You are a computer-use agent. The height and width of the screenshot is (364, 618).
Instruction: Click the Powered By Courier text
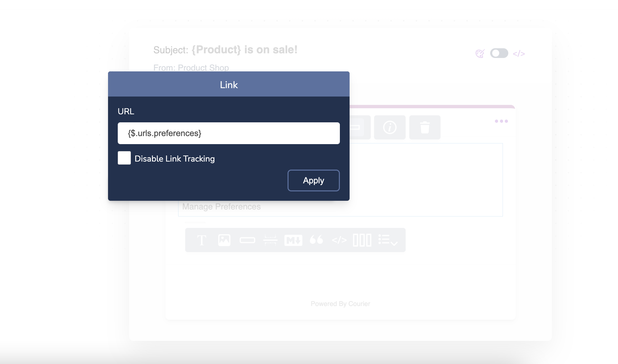point(340,304)
